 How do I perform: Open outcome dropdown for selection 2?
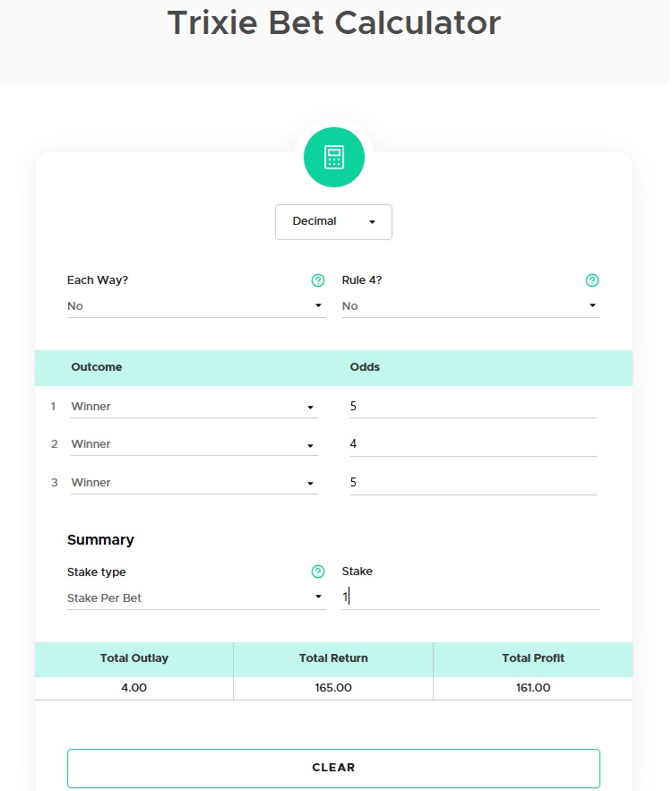point(194,444)
